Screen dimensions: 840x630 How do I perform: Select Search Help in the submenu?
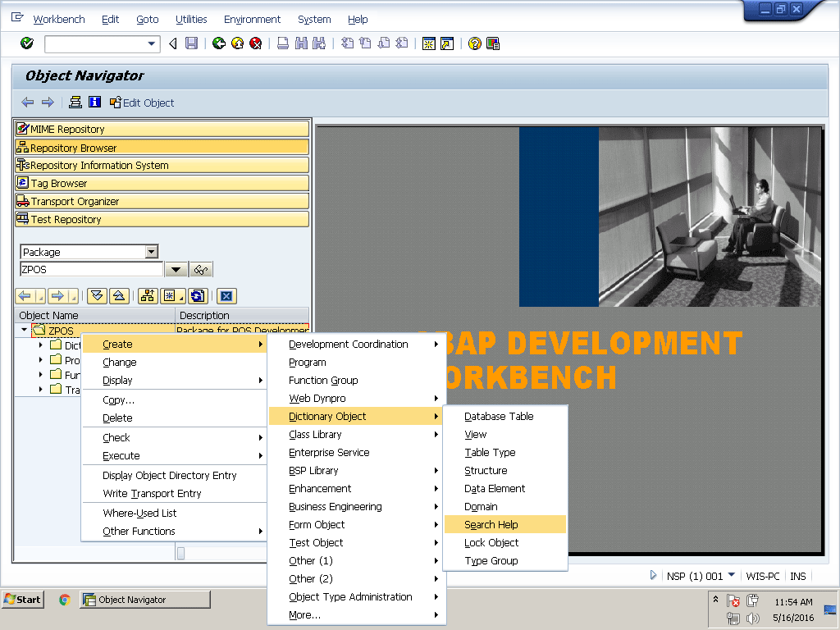pos(491,524)
